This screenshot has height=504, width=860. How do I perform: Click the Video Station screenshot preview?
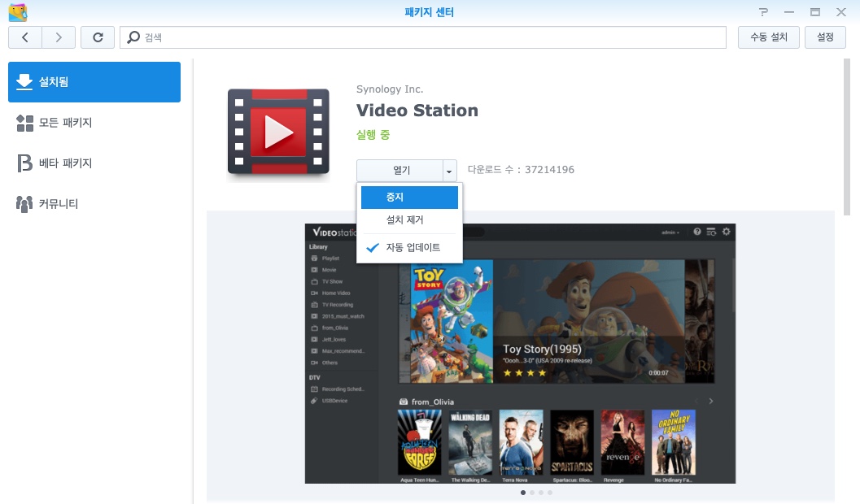tap(520, 354)
